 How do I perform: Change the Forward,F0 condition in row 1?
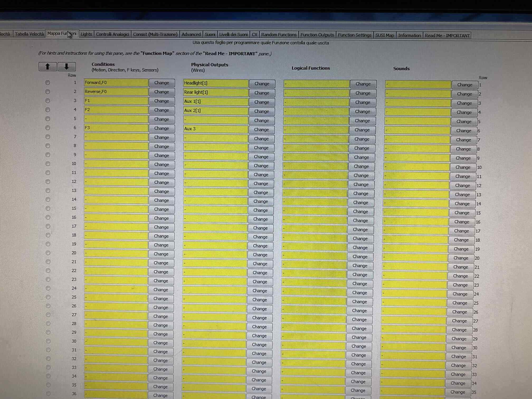point(161,83)
